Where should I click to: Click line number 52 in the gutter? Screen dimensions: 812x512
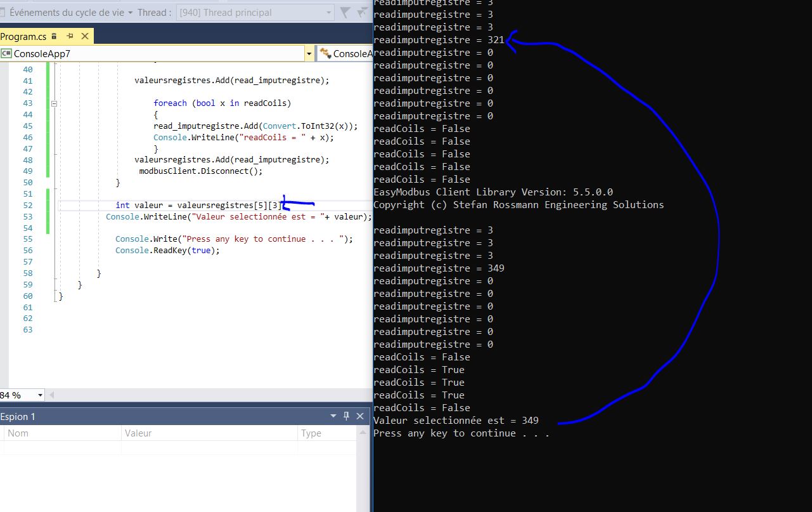tap(27, 205)
